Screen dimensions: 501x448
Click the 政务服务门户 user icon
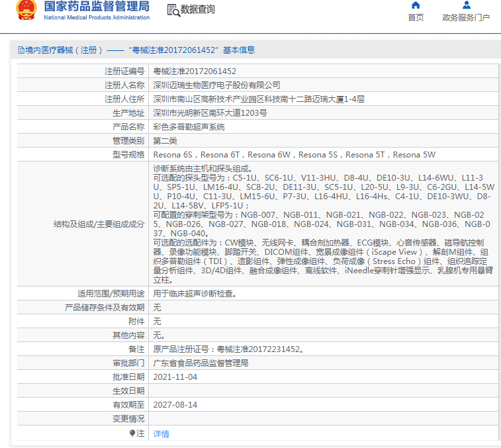click(x=467, y=5)
